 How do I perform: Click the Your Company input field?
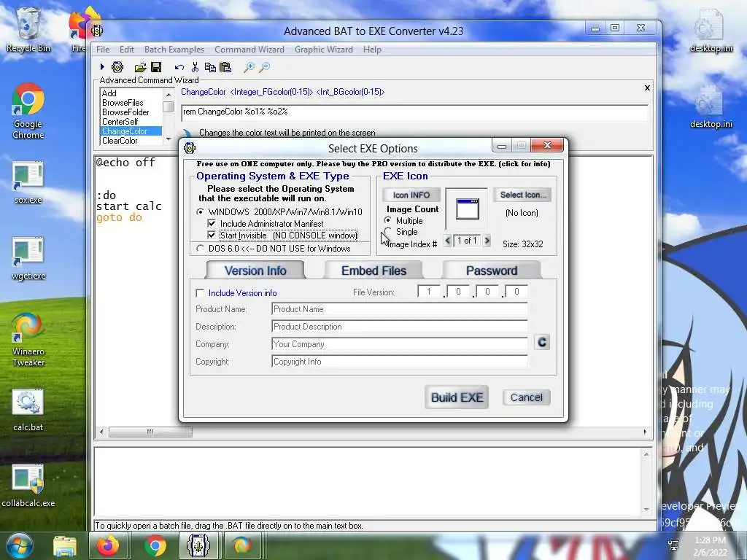pyautogui.click(x=399, y=344)
